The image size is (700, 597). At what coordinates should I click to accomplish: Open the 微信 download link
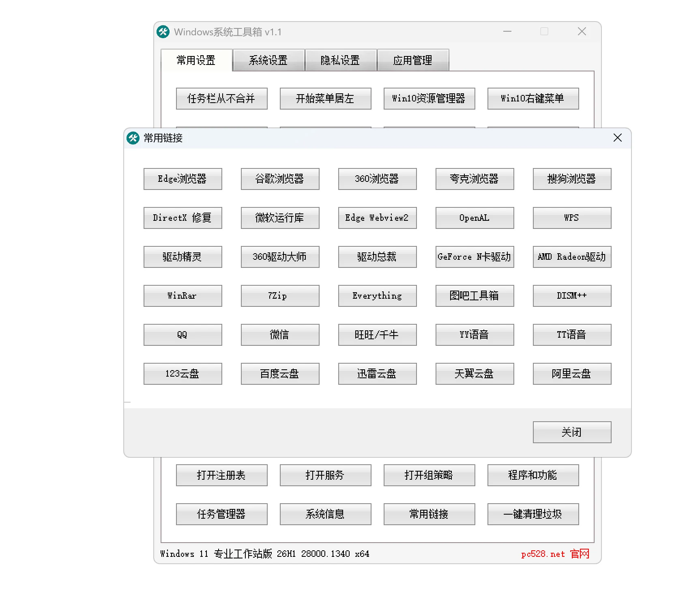(280, 334)
